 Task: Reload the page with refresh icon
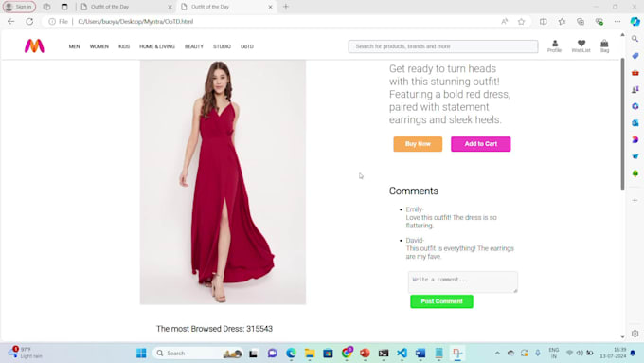(x=29, y=22)
